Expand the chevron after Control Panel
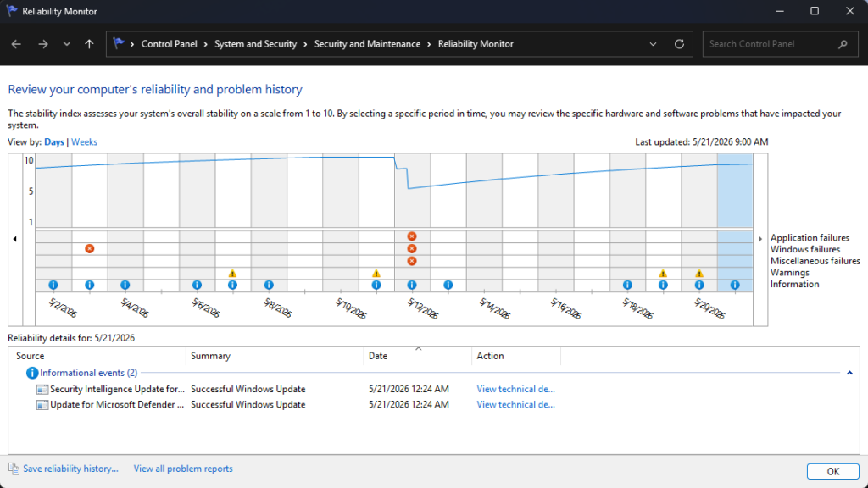 tap(205, 44)
